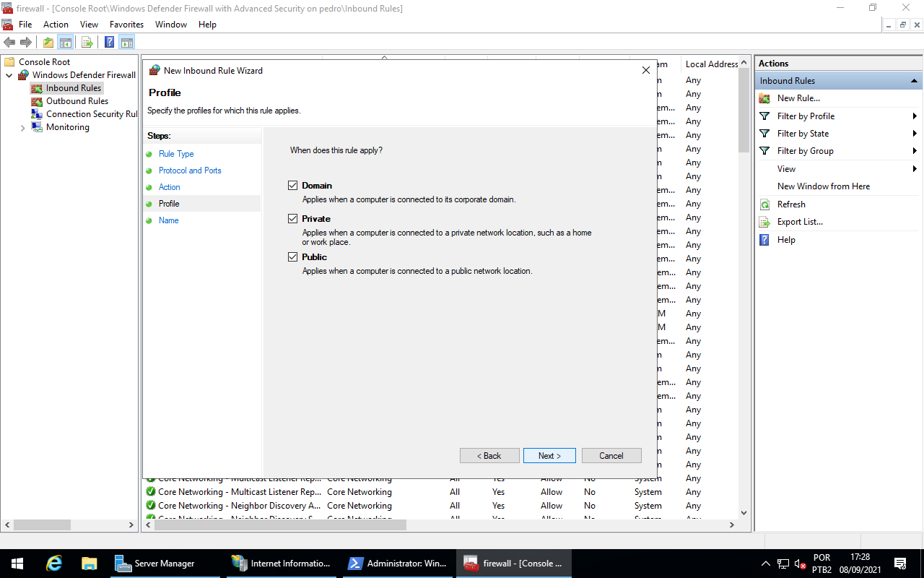
Task: Click the Export List toolbar icon
Action: pyautogui.click(x=87, y=42)
